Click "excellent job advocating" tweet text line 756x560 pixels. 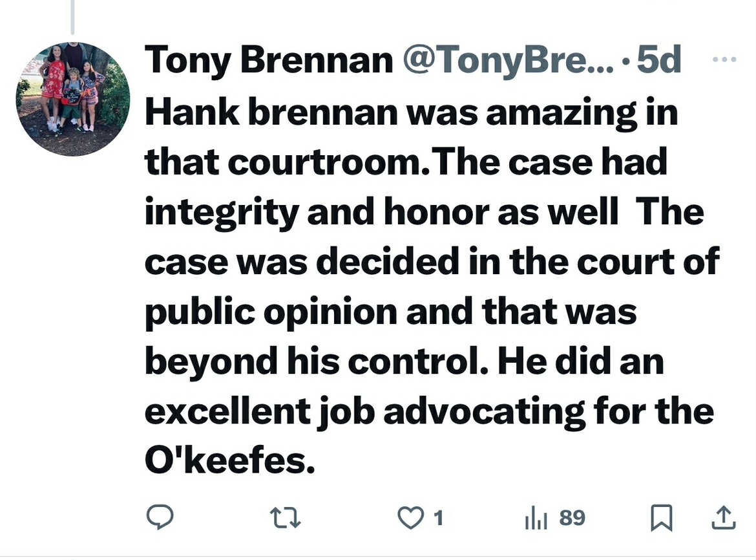[x=365, y=411]
